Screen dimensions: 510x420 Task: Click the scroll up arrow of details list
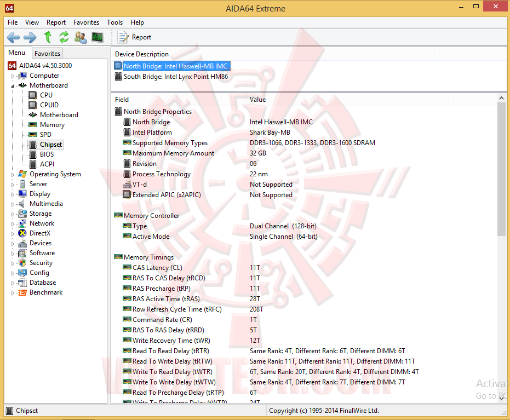(502, 98)
